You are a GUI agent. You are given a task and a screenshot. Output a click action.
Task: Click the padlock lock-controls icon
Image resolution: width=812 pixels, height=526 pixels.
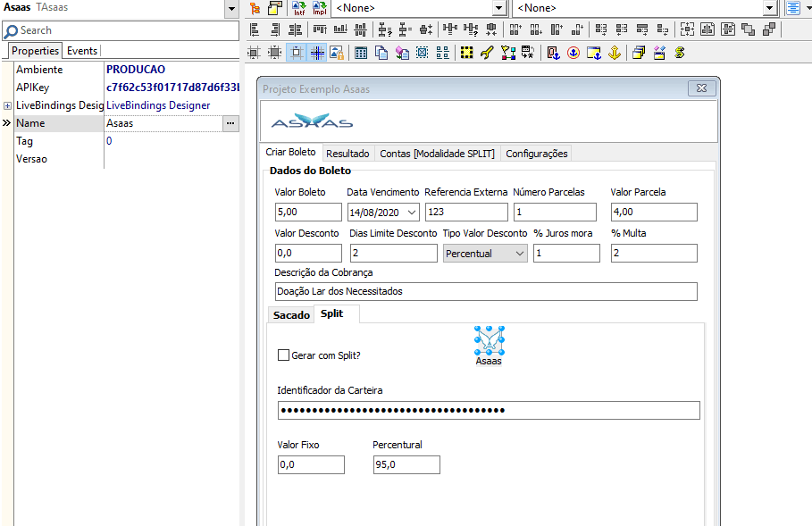coord(337,53)
